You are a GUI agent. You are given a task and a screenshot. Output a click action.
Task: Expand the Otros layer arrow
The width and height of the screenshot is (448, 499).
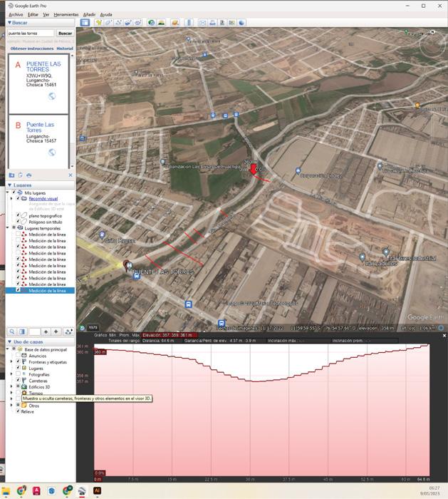(11, 405)
